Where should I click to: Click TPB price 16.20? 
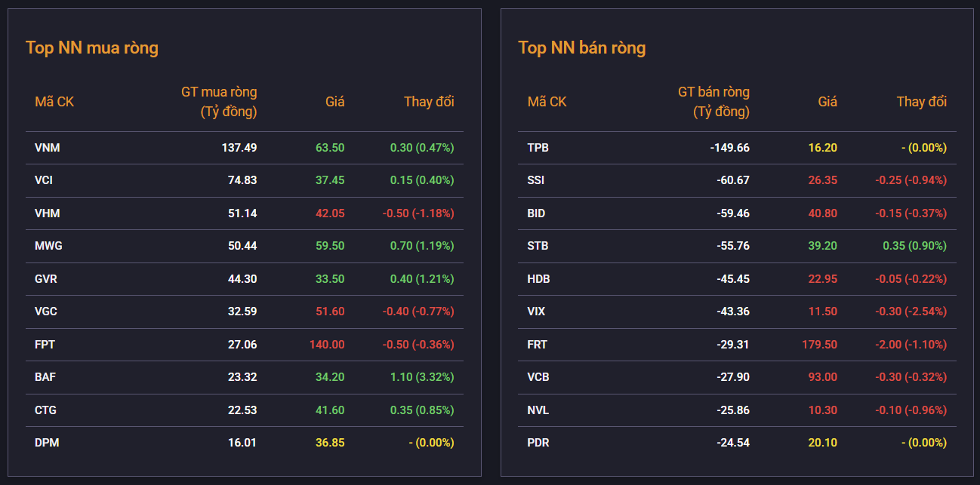[823, 148]
